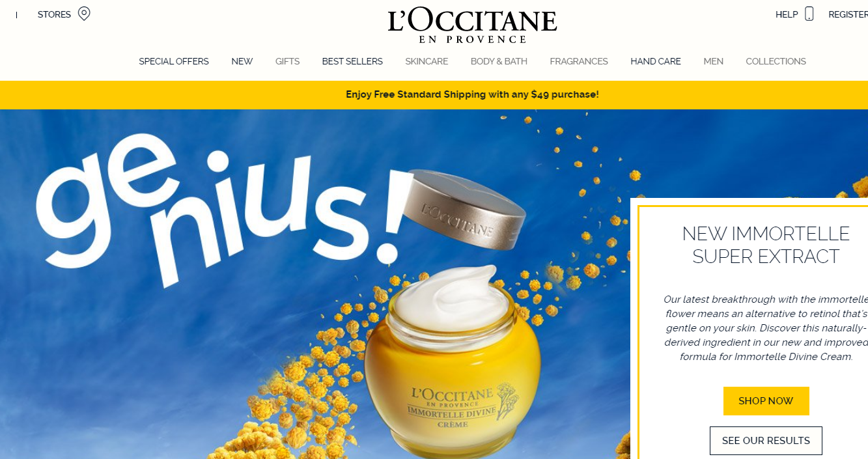
Task: Click the See Our Results button
Action: click(766, 441)
